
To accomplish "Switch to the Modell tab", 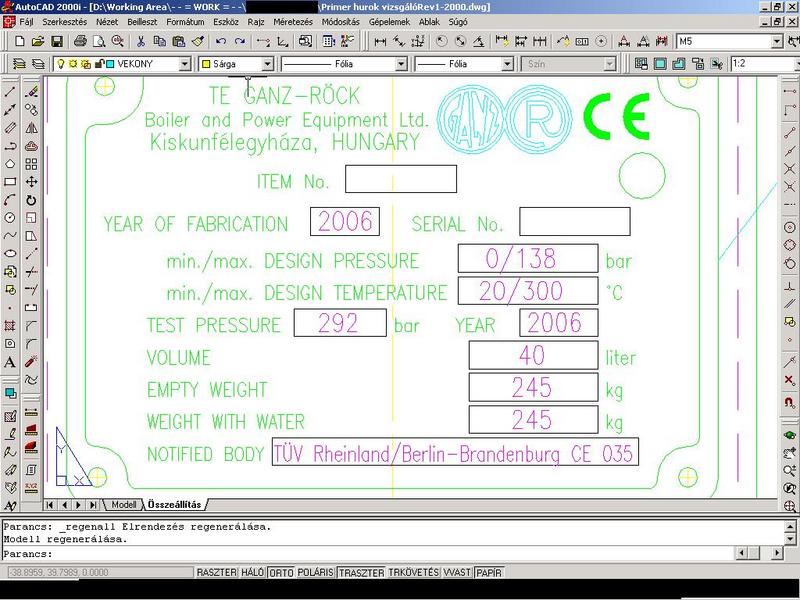I will 123,505.
